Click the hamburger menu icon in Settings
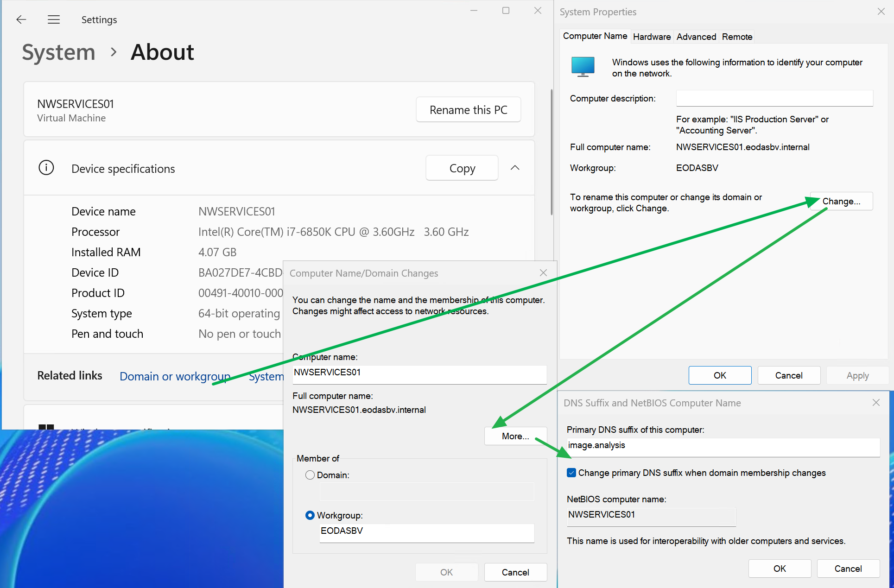894x588 pixels. [53, 19]
